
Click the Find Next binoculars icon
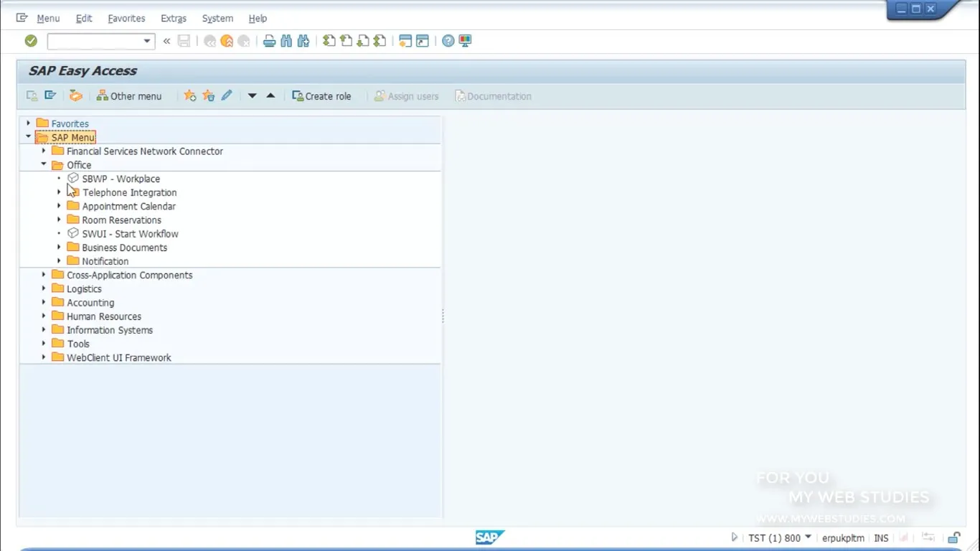click(303, 41)
